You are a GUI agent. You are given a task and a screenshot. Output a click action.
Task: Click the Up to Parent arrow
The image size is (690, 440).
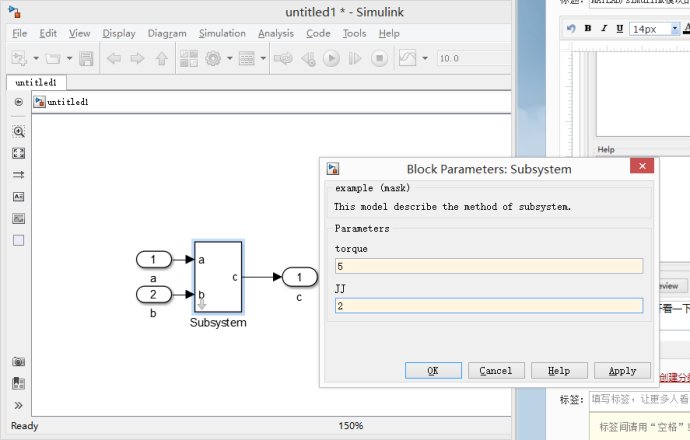pyautogui.click(x=162, y=59)
